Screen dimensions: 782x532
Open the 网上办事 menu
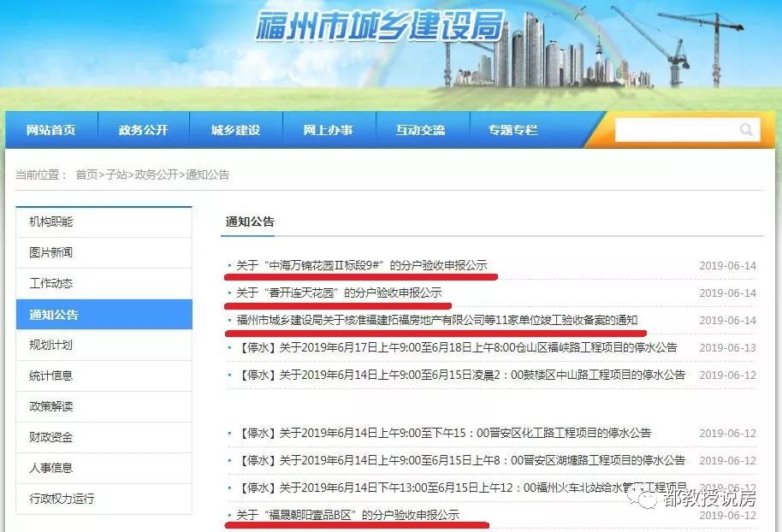pyautogui.click(x=328, y=129)
